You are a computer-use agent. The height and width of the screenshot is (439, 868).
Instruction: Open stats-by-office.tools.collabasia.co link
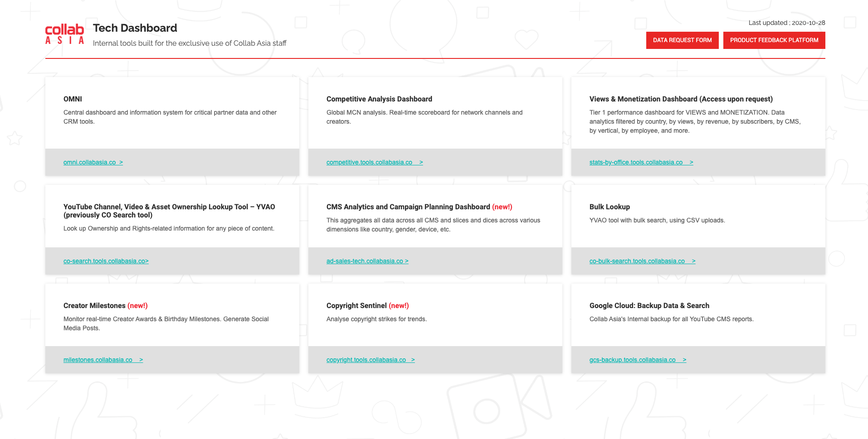[641, 162]
